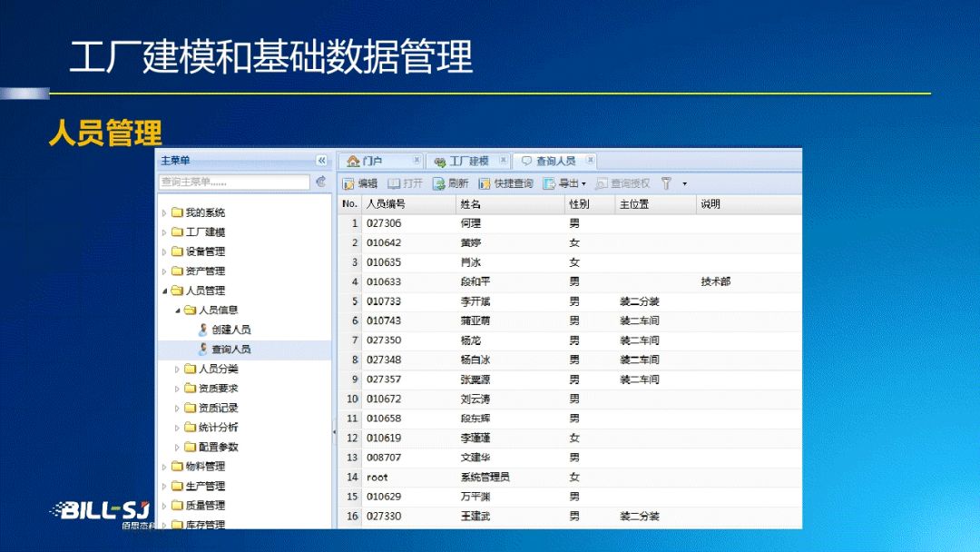Expand the 设备管理 tree node
This screenshot has width=980, height=552.
click(x=164, y=251)
